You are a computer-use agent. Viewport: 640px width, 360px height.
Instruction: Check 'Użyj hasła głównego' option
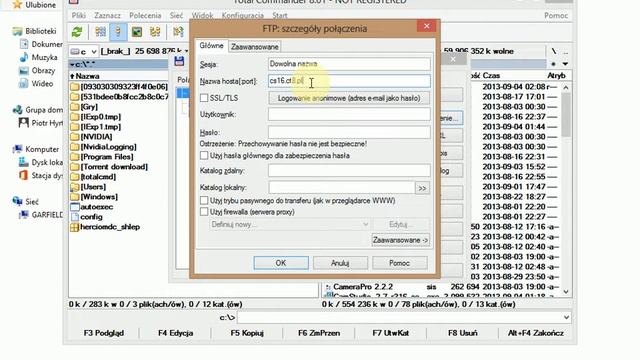204,156
